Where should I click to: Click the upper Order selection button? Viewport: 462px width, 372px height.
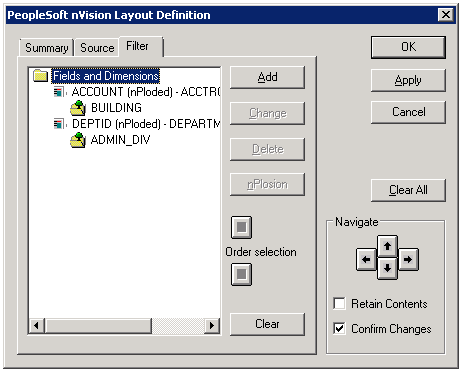coord(241,227)
